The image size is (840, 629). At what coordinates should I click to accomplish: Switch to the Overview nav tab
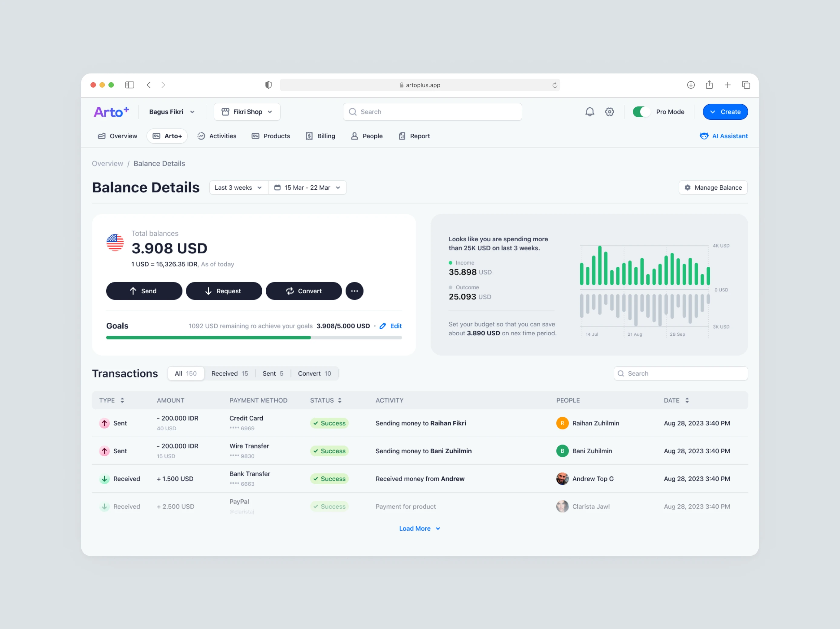pos(117,136)
